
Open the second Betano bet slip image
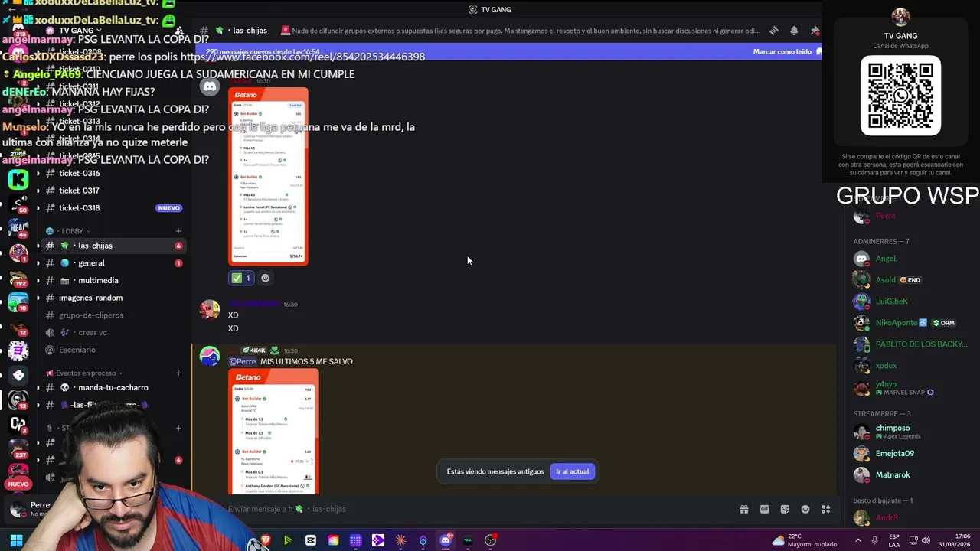(x=273, y=432)
